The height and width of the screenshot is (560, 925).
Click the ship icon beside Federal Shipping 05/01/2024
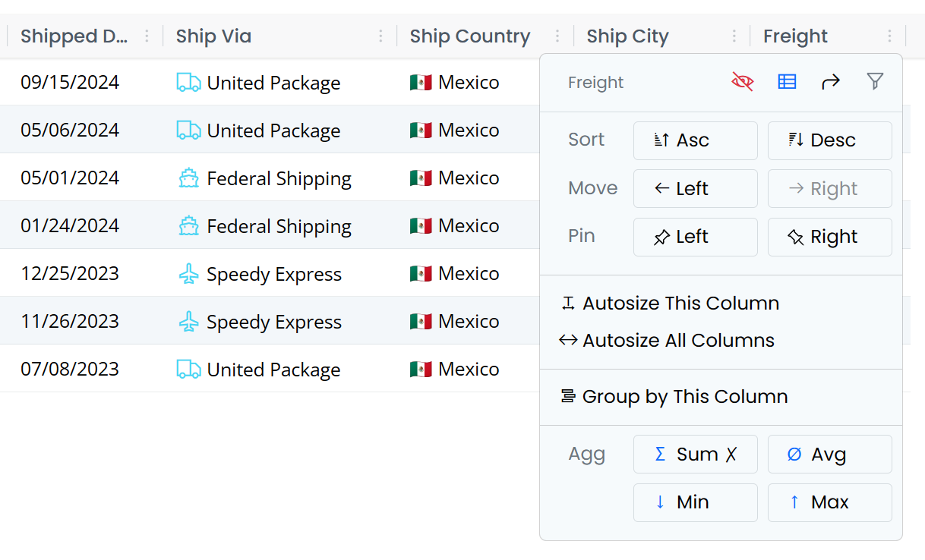pos(188,178)
